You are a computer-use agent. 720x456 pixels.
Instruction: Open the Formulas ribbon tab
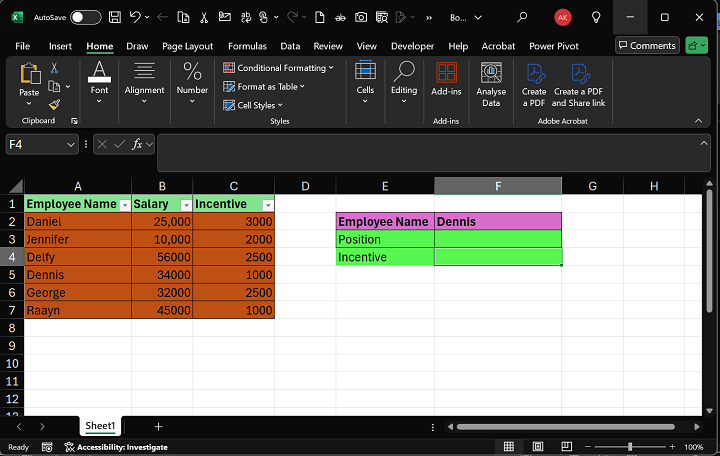(x=247, y=46)
